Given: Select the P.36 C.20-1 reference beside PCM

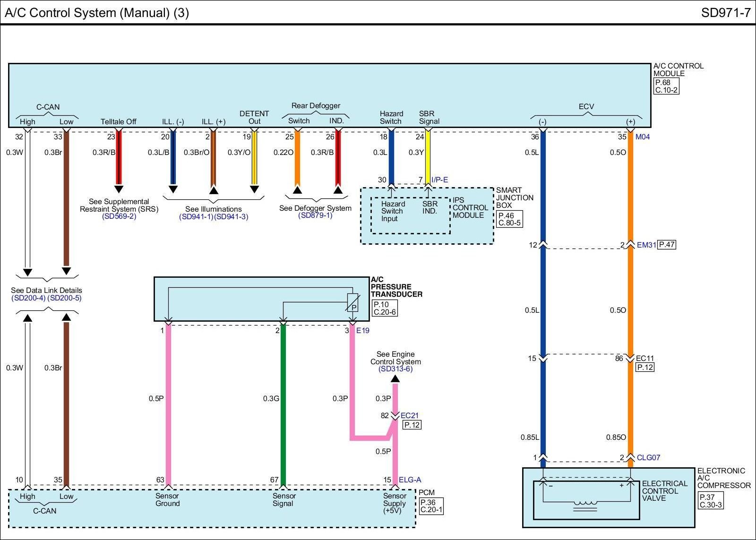Looking at the screenshot, I should pyautogui.click(x=431, y=506).
